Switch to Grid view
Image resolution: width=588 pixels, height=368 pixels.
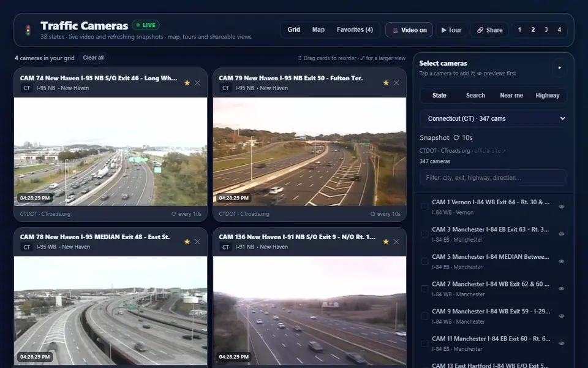click(293, 29)
